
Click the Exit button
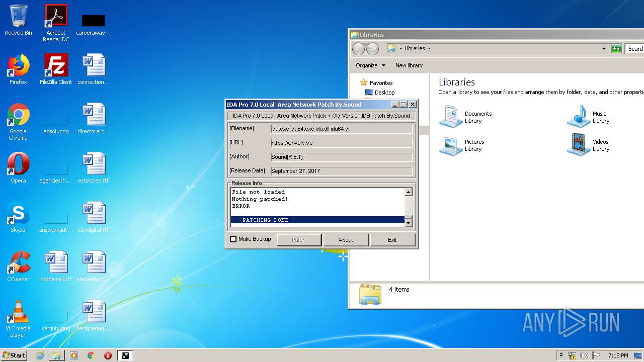pyautogui.click(x=392, y=240)
